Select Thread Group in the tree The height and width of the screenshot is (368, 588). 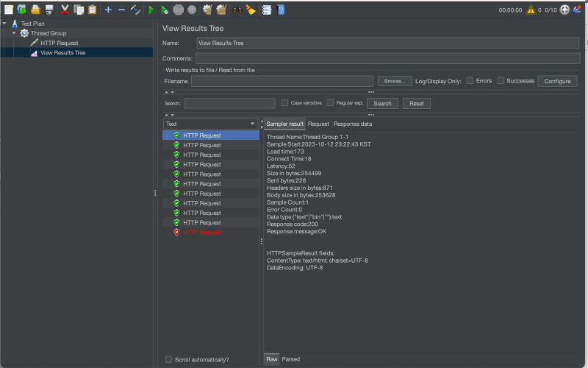pyautogui.click(x=49, y=33)
